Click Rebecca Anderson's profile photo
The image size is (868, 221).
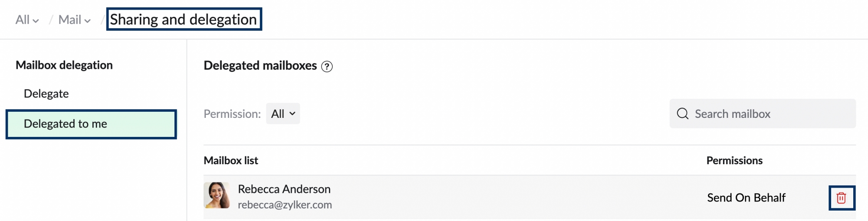(x=217, y=195)
